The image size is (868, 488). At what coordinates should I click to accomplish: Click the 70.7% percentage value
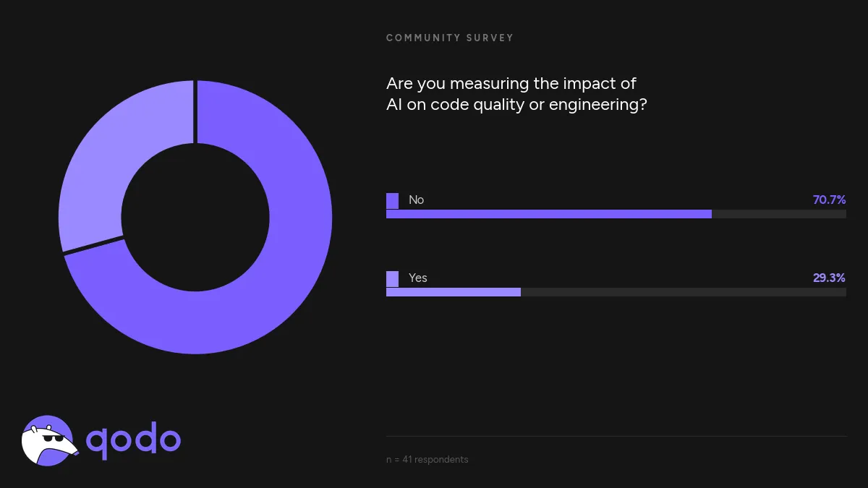[x=829, y=200]
